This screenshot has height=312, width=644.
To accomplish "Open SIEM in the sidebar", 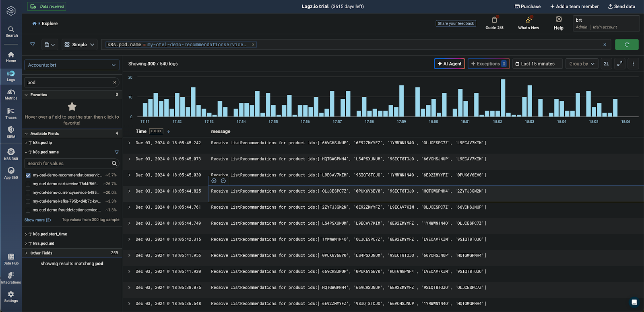I will click(11, 132).
